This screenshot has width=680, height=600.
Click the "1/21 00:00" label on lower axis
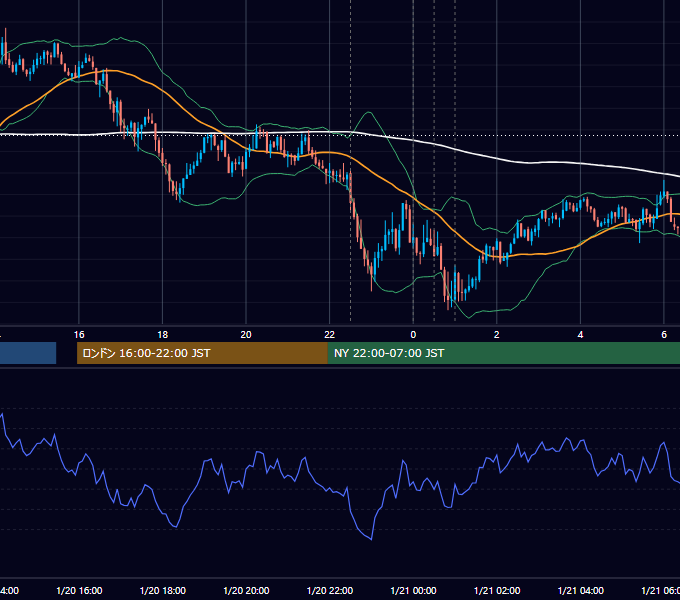(x=413, y=591)
